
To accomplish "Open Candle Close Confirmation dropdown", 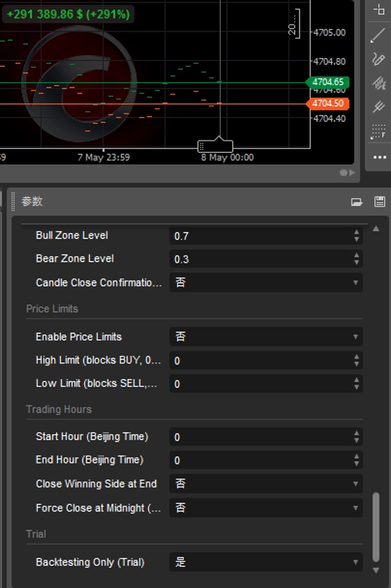I will click(266, 283).
